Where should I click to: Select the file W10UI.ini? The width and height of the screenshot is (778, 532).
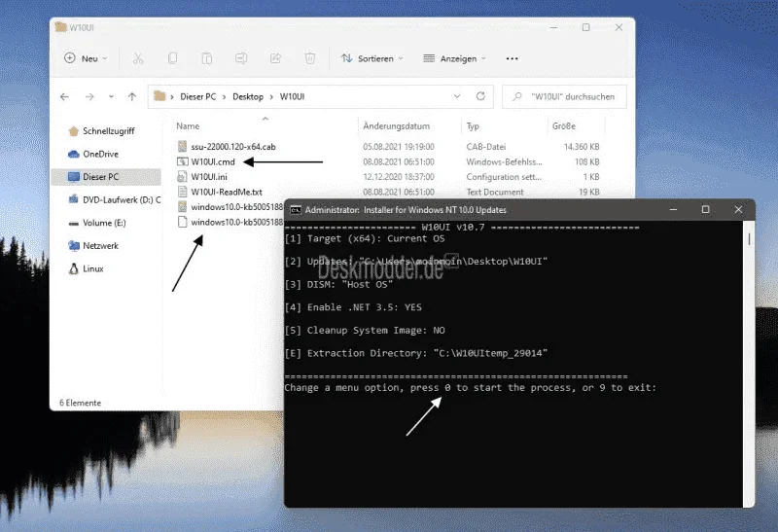pos(209,177)
